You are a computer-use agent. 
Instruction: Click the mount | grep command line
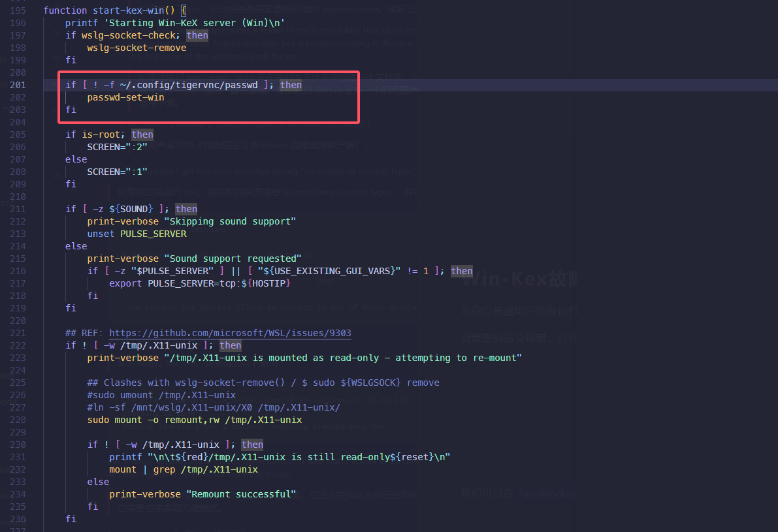pos(183,469)
